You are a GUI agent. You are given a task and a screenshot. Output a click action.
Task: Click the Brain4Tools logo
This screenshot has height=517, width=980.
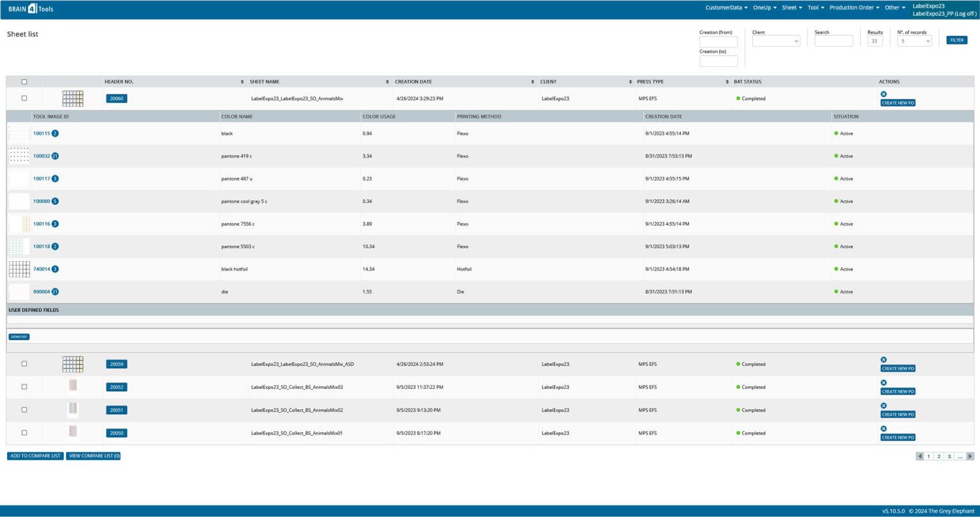[x=31, y=9]
